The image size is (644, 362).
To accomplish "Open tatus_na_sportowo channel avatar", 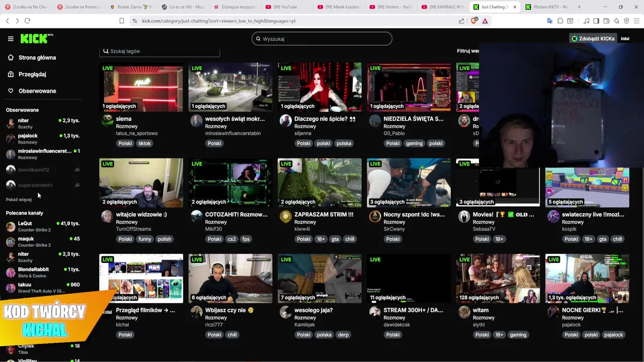I will 107,121.
